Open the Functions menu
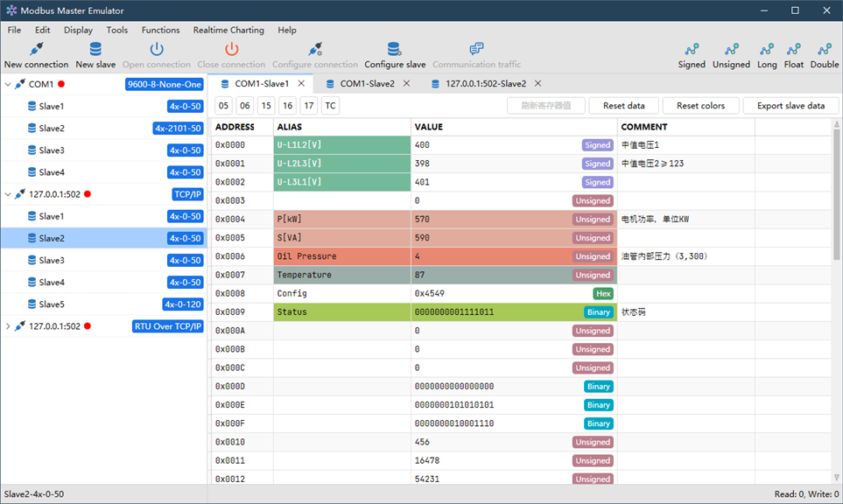The width and height of the screenshot is (843, 504). 161,30
